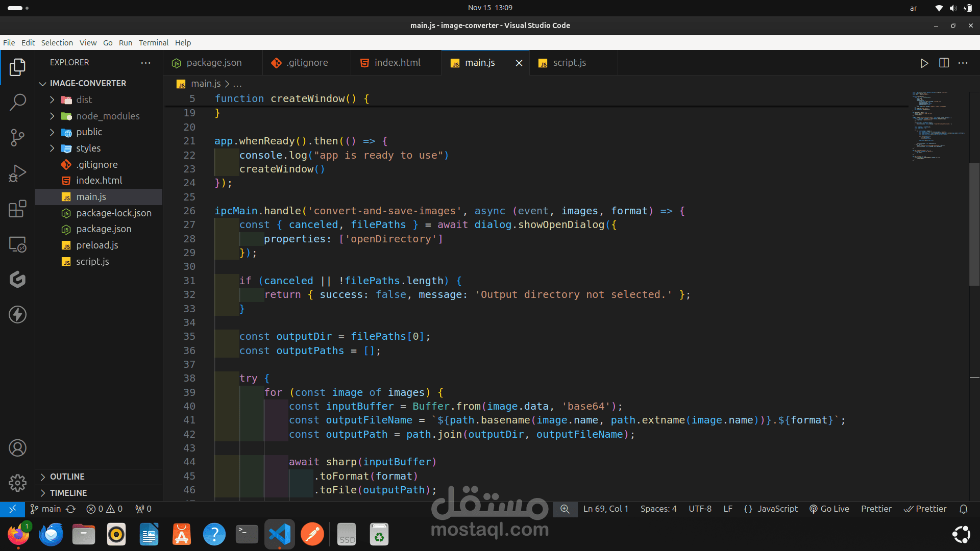Viewport: 980px width, 551px height.
Task: Open notifications bell in status bar
Action: pos(963,509)
